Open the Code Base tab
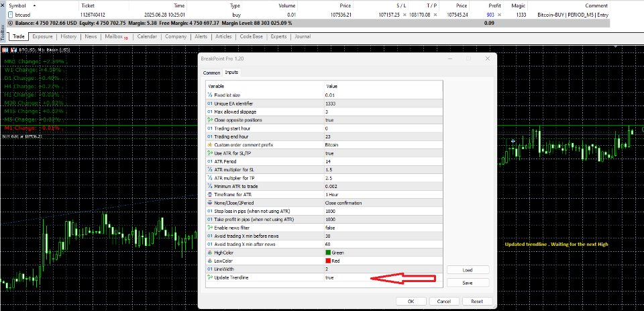The height and width of the screenshot is (311, 644). (252, 37)
